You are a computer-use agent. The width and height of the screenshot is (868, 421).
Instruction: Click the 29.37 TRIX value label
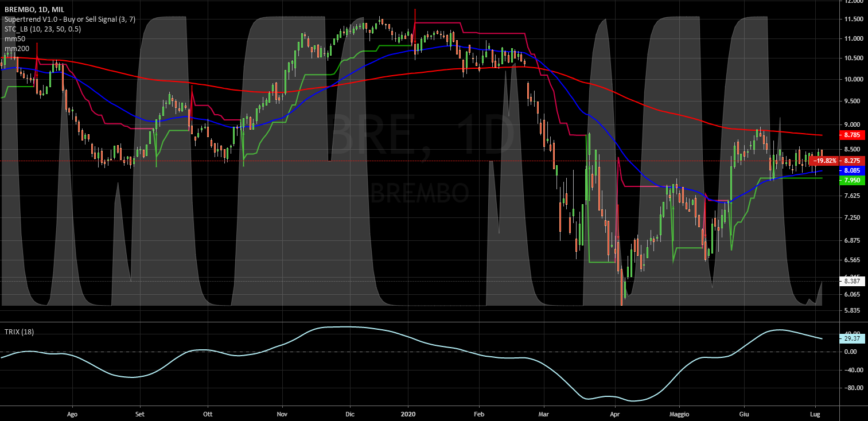[x=851, y=339]
